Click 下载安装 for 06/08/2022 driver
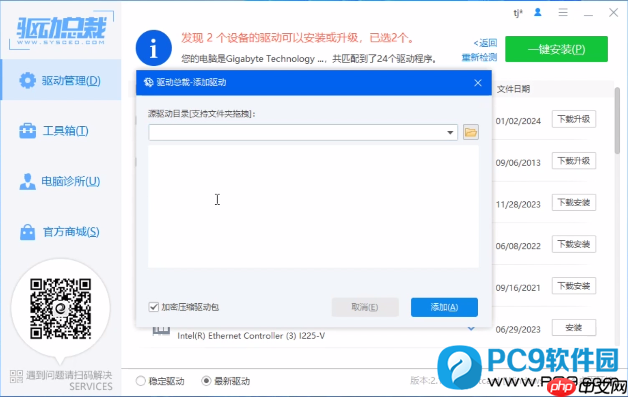 [x=574, y=244]
